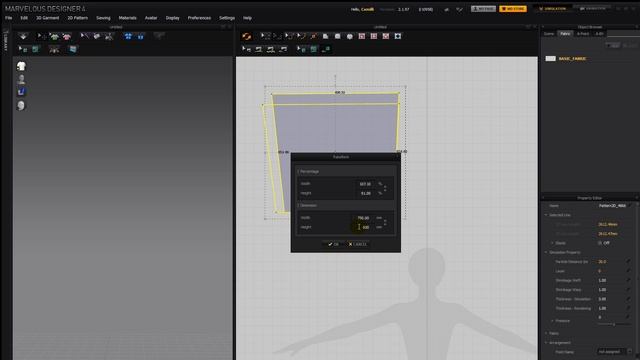Click the BASIC_FABRIC color swatch

[x=551, y=59]
